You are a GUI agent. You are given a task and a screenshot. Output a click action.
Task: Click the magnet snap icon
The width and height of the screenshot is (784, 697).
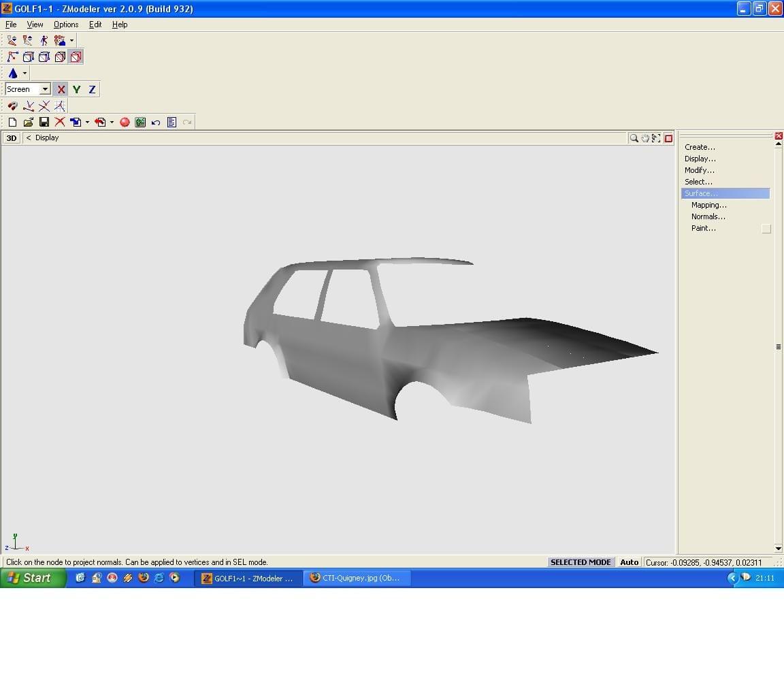tap(12, 106)
